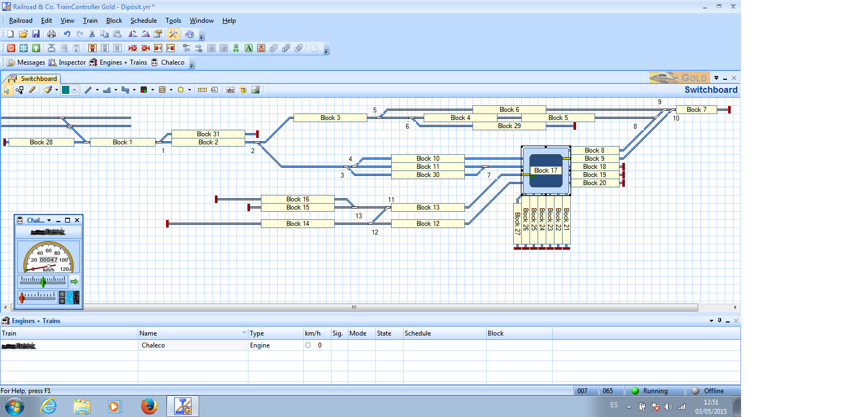The width and height of the screenshot is (868, 417).
Task: Open the Schedule menu
Action: tap(143, 21)
